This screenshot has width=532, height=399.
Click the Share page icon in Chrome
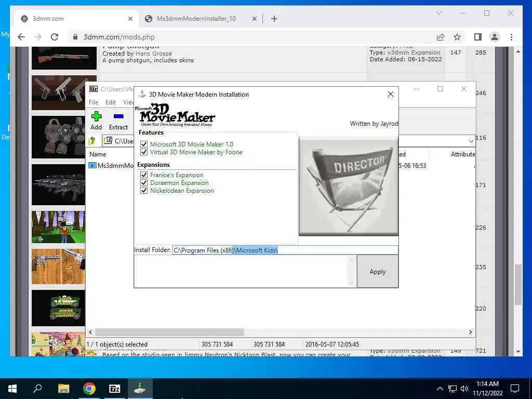(x=441, y=37)
